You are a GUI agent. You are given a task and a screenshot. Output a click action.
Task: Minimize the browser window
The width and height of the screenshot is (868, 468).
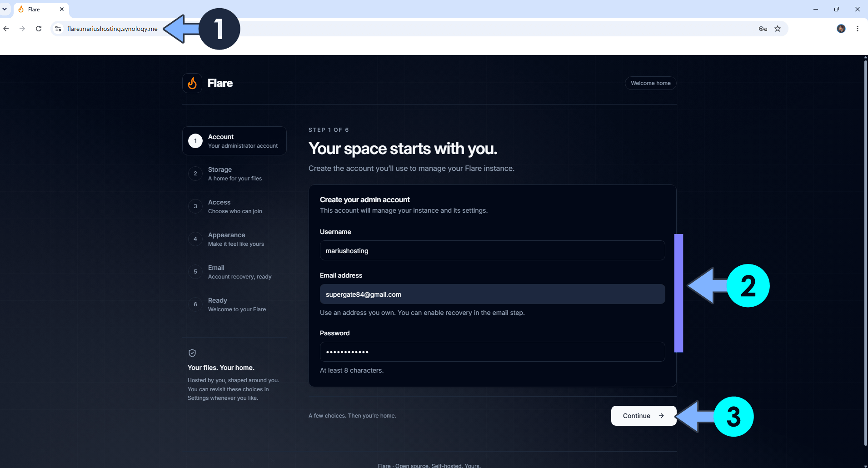click(816, 9)
